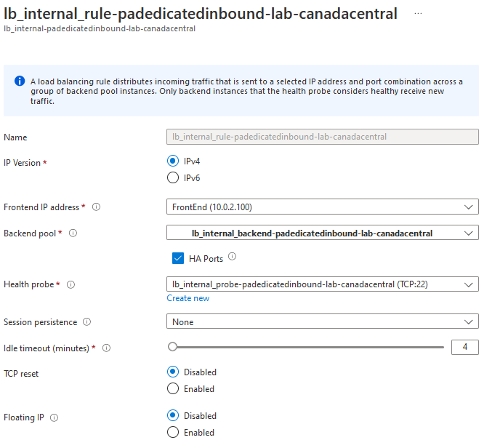Click the info icon next to HA Ports

point(233,257)
